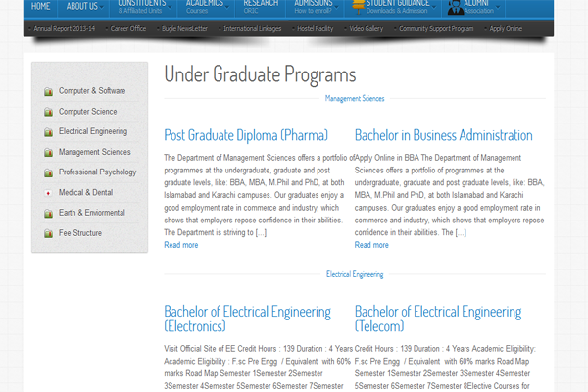Select Computer & Software in sidebar
This screenshot has width=588, height=392.
pyautogui.click(x=92, y=91)
